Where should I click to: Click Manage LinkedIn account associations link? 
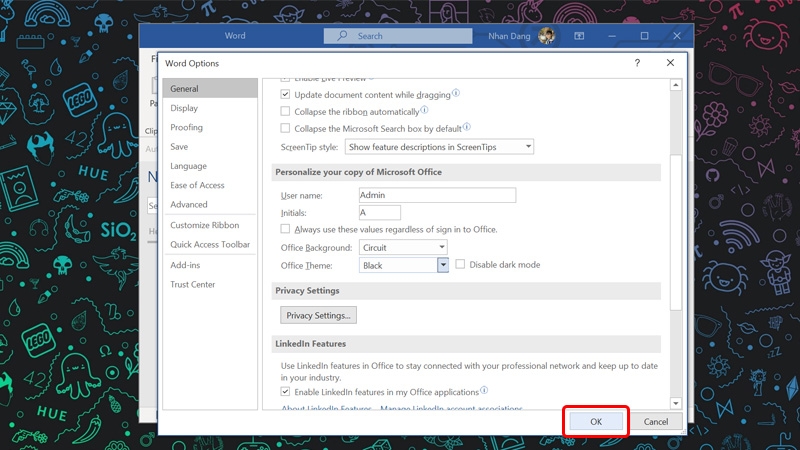tap(452, 408)
